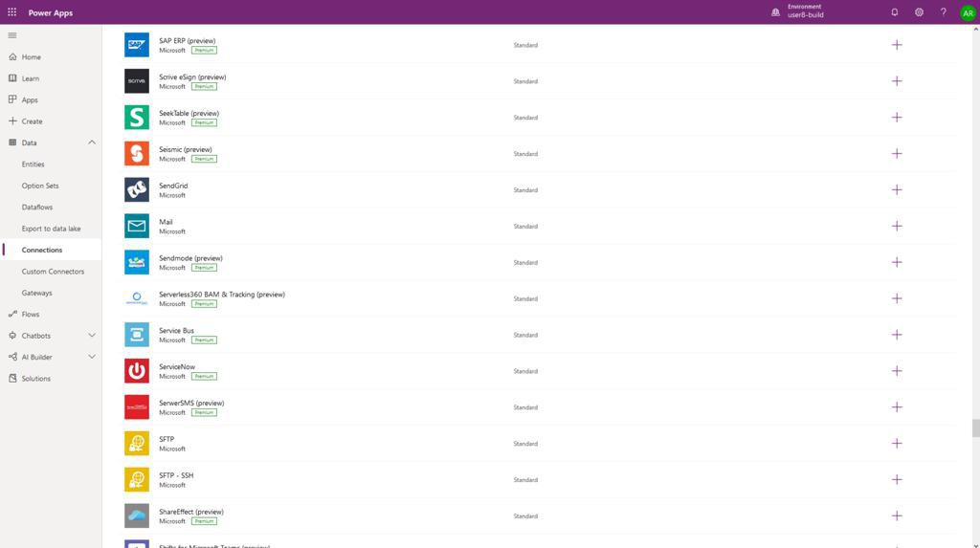Add ShareEffect connection with plus

coord(896,516)
